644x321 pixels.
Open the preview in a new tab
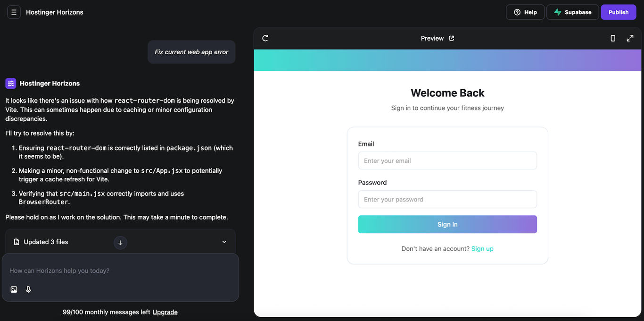pos(451,38)
